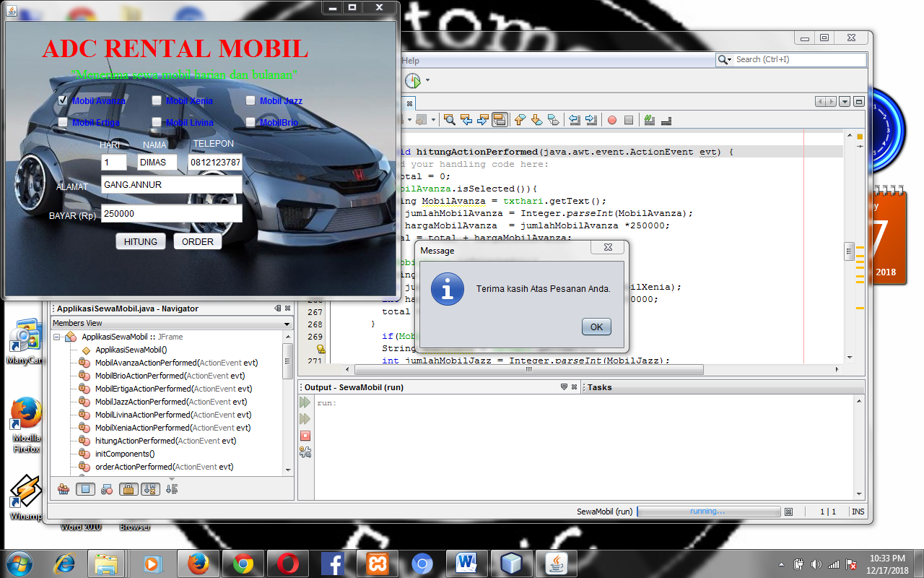Click the ALAMAT field with GANG.ANNUR

point(172,185)
